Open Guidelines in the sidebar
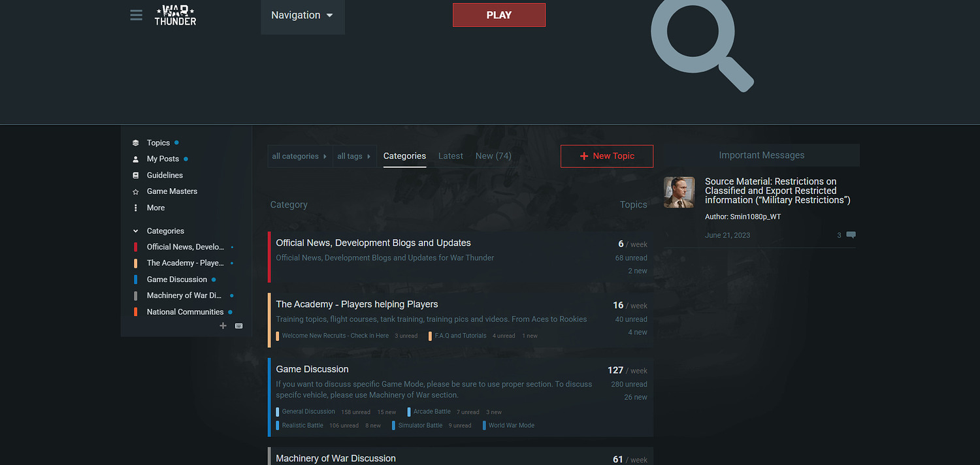The height and width of the screenshot is (465, 980). coord(165,176)
